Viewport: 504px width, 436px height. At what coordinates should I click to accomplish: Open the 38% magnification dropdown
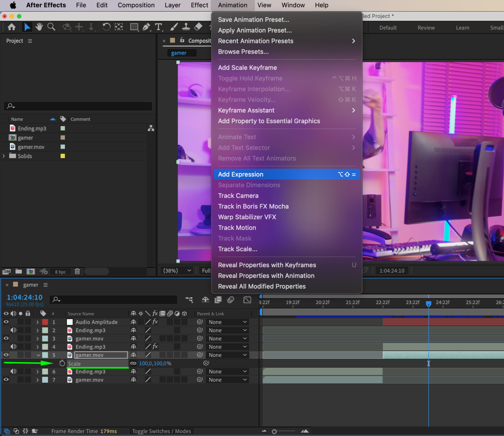(x=177, y=271)
